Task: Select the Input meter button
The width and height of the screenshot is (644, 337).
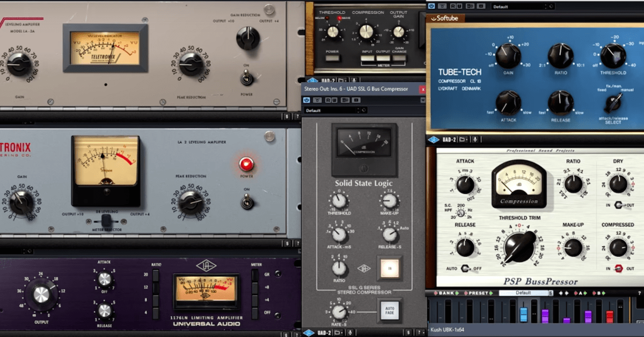Action: pos(368,58)
